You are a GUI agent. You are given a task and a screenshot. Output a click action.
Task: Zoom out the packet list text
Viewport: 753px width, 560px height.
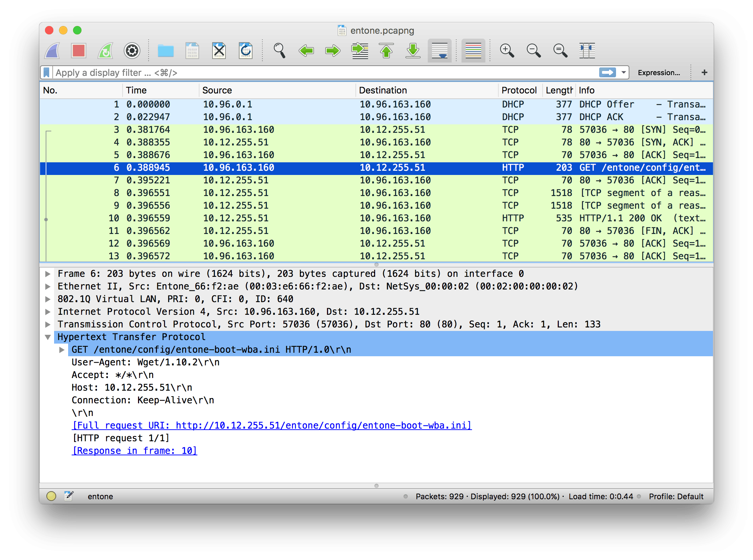(x=533, y=51)
